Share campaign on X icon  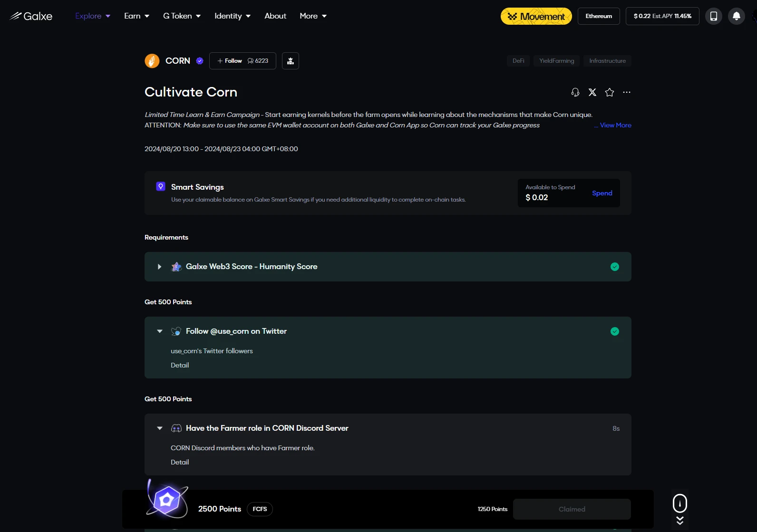coord(592,92)
